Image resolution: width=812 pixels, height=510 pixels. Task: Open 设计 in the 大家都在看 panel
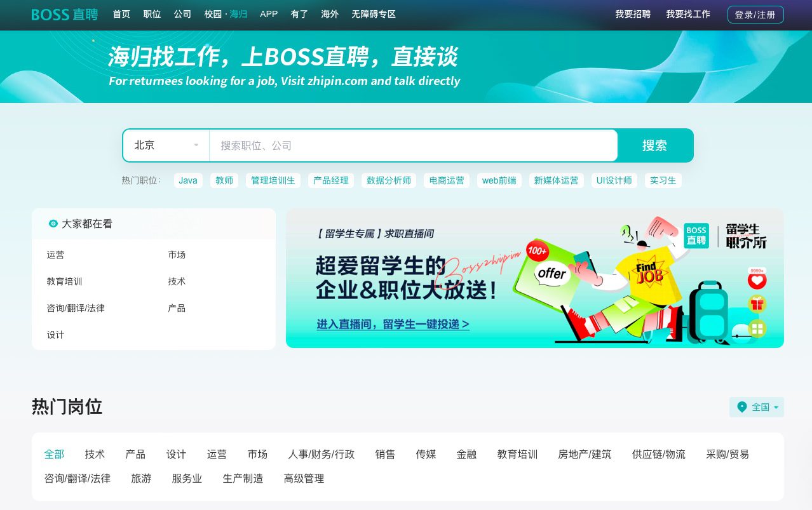[55, 335]
